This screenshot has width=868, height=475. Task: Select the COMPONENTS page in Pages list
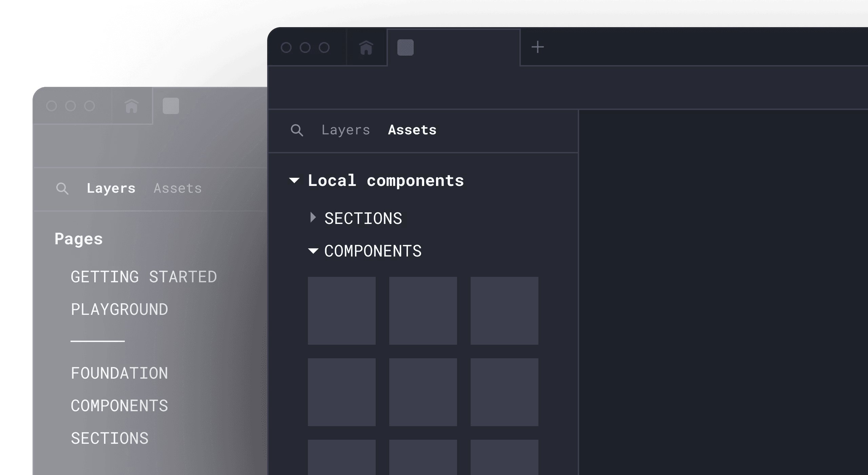(x=119, y=406)
